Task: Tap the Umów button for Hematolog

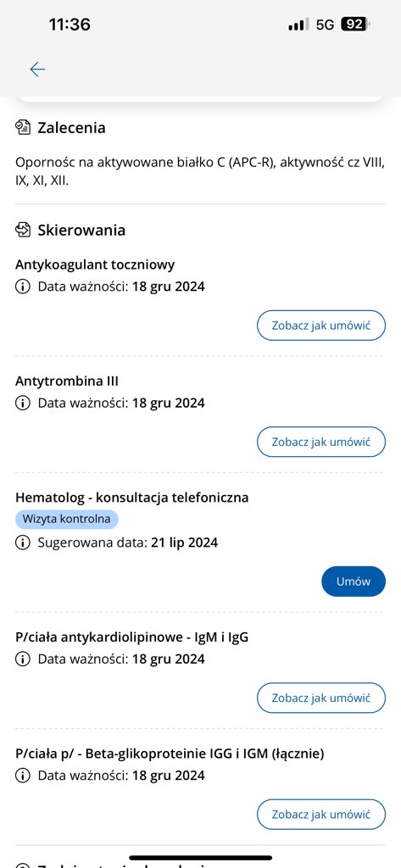Action: (354, 581)
